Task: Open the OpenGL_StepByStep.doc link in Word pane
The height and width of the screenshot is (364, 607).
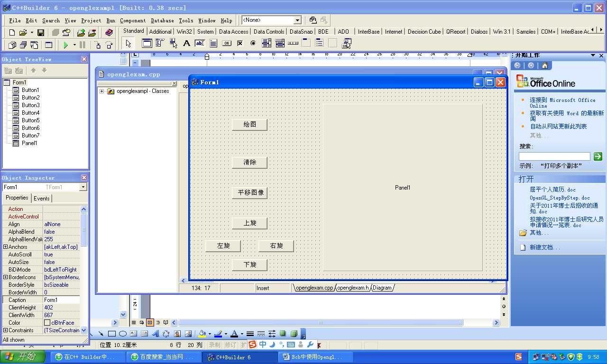Action: pyautogui.click(x=560, y=198)
